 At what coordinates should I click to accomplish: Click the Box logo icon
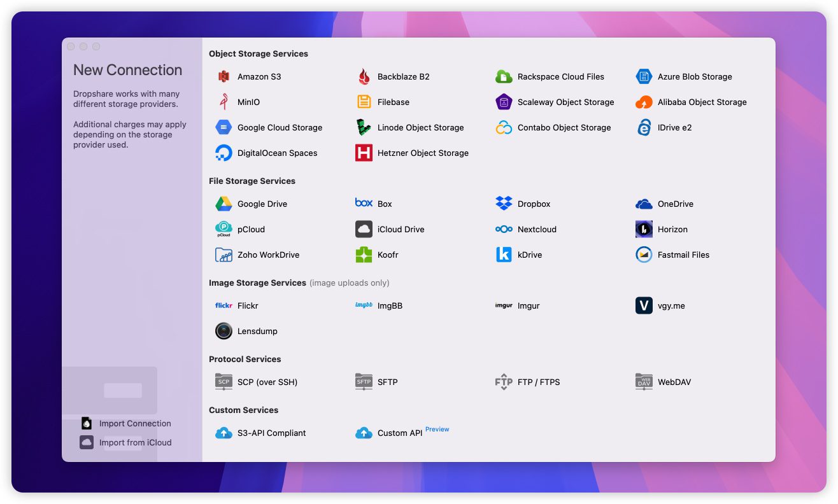click(x=364, y=203)
